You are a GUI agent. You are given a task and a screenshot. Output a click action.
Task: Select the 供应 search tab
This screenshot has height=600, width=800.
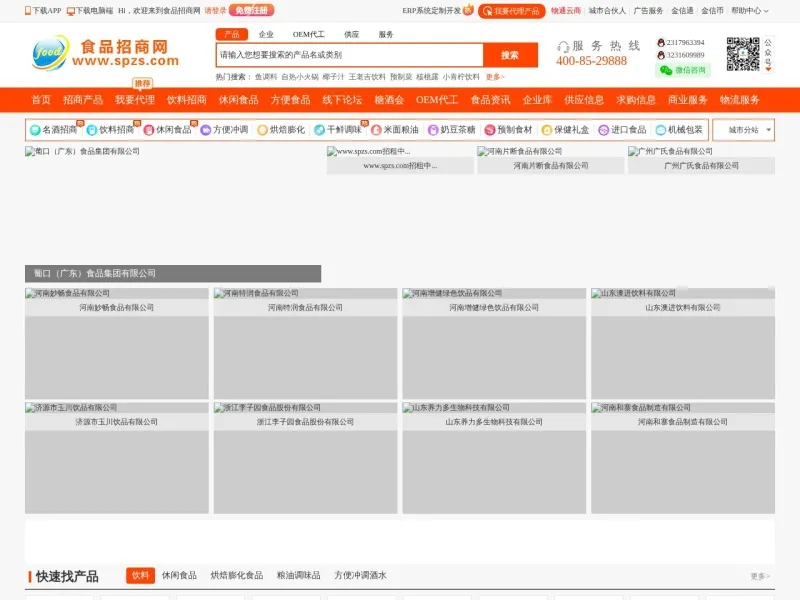click(352, 34)
